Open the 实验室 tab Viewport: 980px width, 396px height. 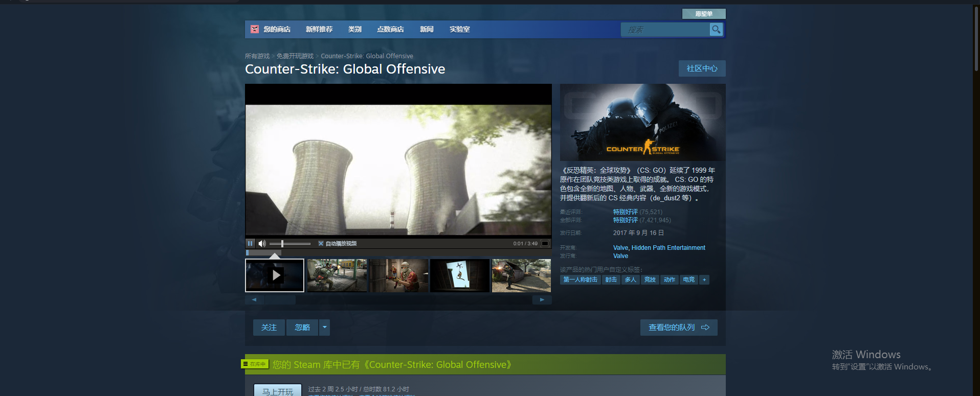(459, 29)
